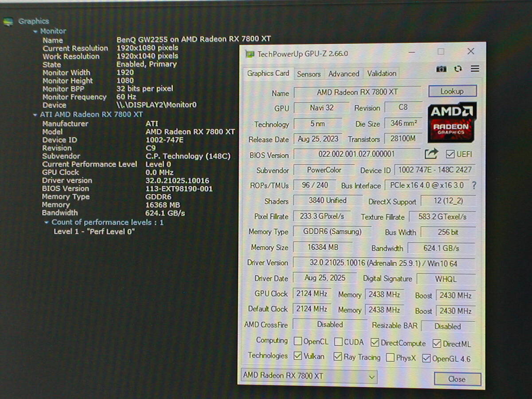Select the BIOS Version 113-EXT98190-001 row
Image resolution: width=532 pixels, height=399 pixels.
click(x=127, y=189)
